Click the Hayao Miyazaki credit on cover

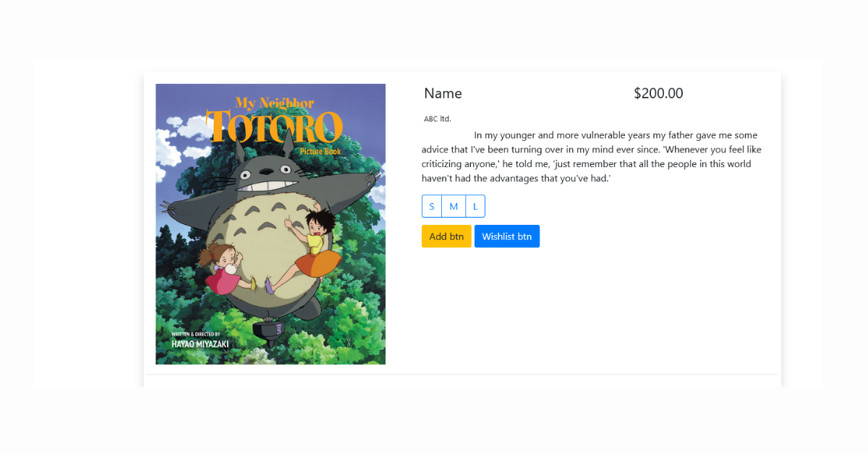200,344
